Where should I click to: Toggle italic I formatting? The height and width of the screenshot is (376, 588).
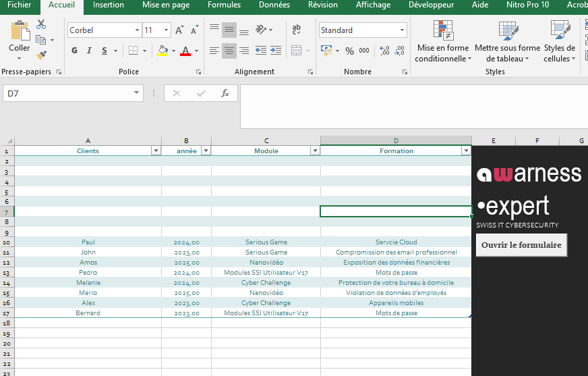click(90, 51)
